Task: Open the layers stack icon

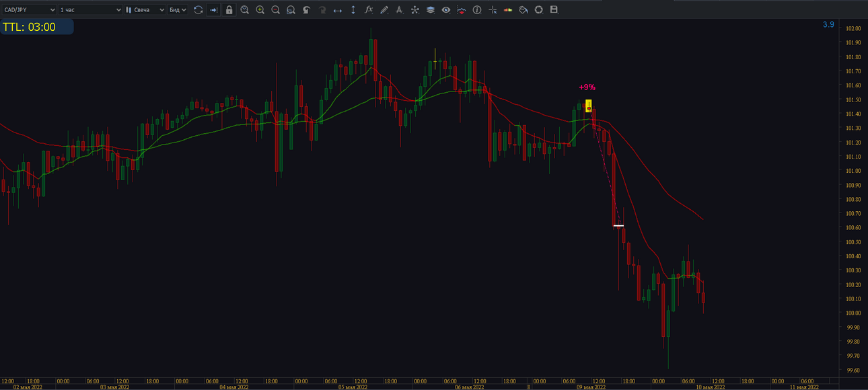Action: point(430,10)
